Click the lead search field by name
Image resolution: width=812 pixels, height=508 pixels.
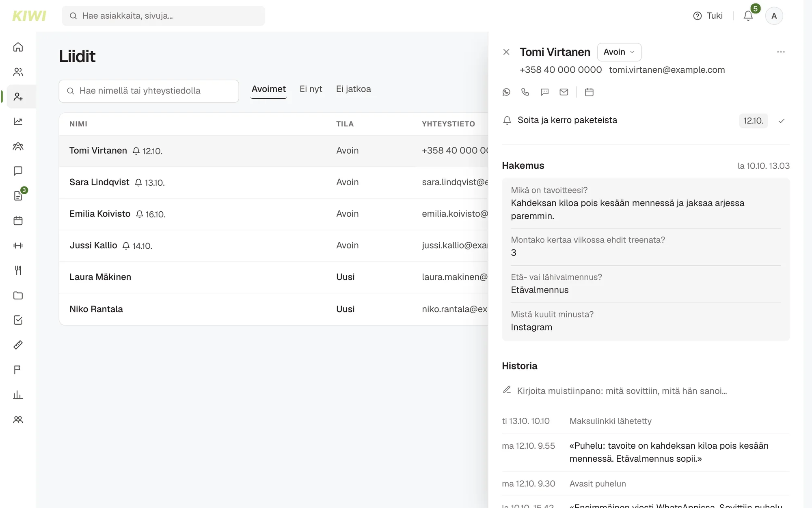[149, 91]
